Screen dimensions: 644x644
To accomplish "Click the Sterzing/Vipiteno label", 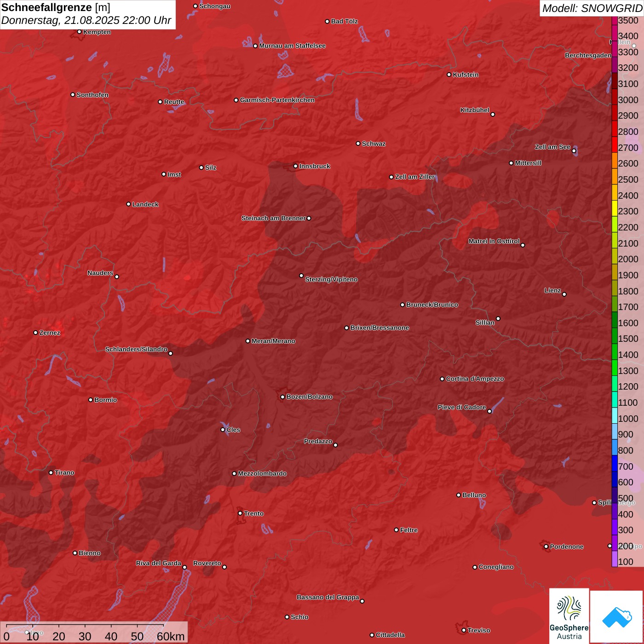I will 331,279.
